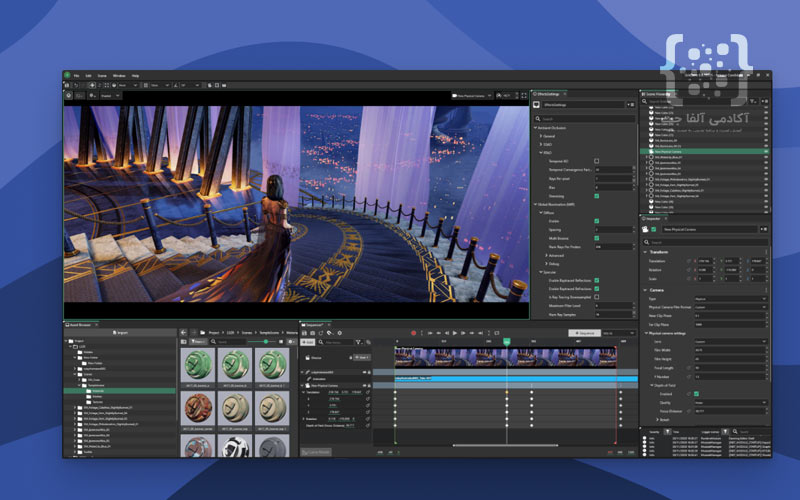Toggle the Denoising checkbox
The image size is (800, 500).
pyautogui.click(x=596, y=196)
